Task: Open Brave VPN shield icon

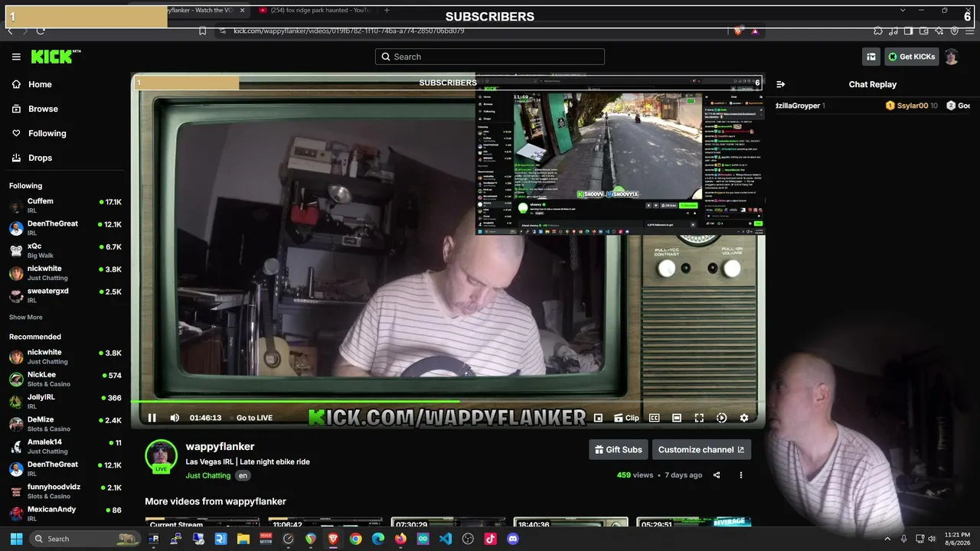Action: (954, 31)
